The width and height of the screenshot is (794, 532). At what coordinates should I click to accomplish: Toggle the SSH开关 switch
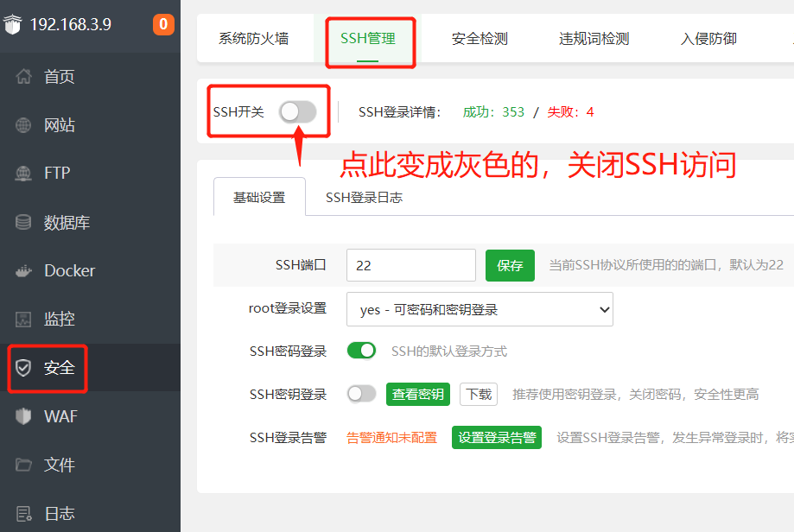click(x=298, y=112)
